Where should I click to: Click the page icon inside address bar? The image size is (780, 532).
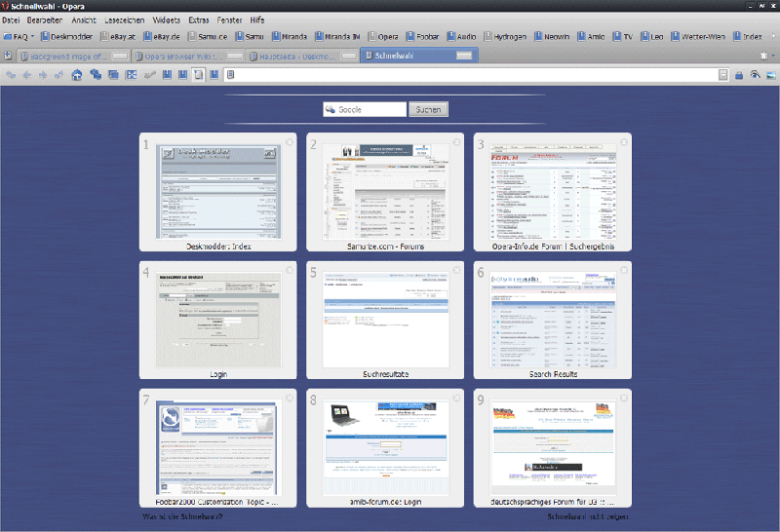[230, 75]
